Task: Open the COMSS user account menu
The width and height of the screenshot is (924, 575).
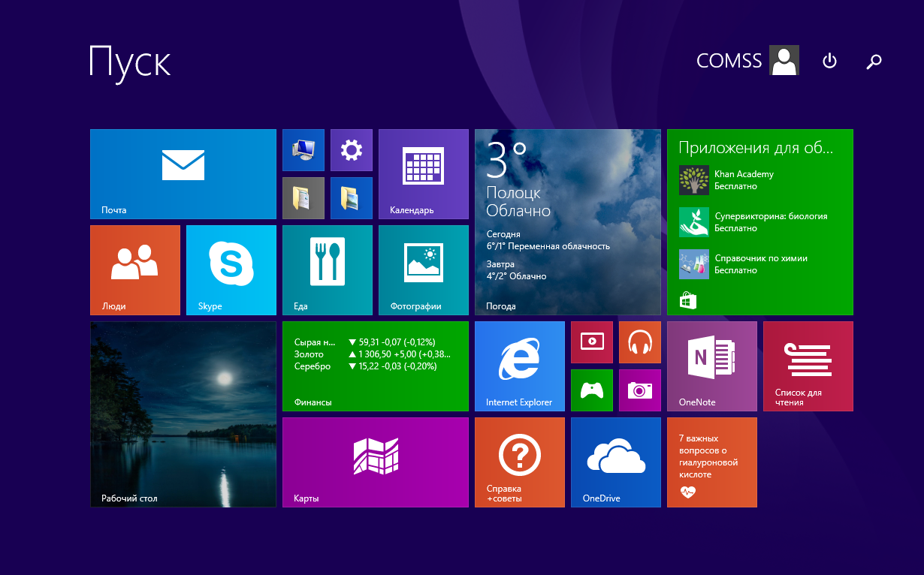Action: (747, 61)
